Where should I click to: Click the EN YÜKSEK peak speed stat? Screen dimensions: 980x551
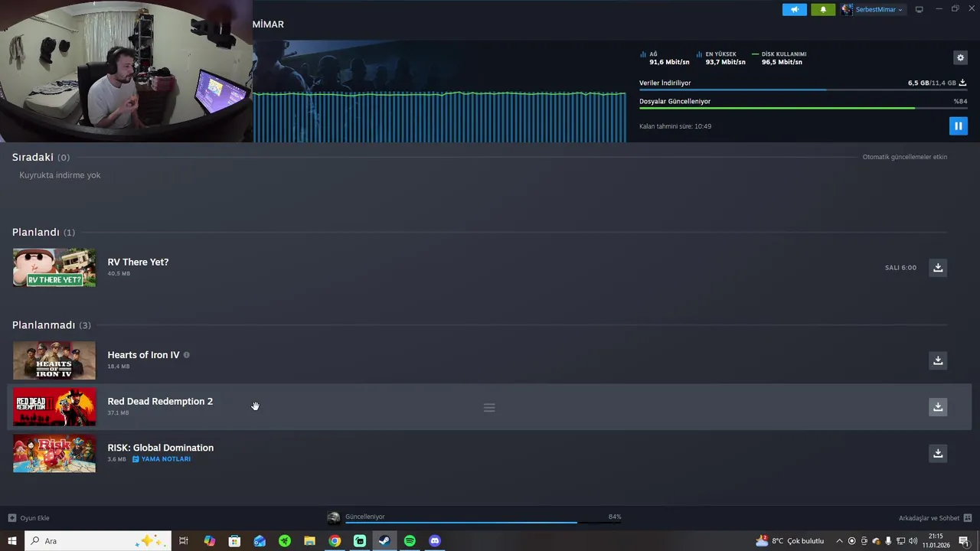720,58
